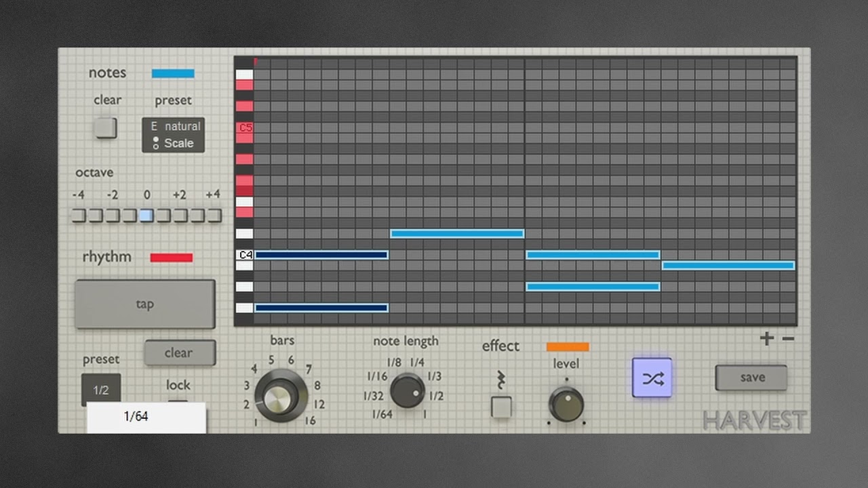Click note length value 1/64

pyautogui.click(x=382, y=414)
